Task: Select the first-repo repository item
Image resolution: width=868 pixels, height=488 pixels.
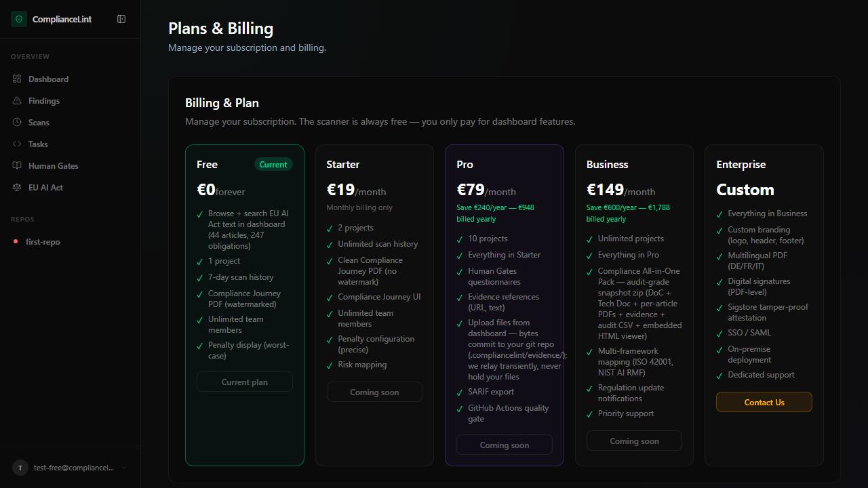Action: (x=43, y=242)
